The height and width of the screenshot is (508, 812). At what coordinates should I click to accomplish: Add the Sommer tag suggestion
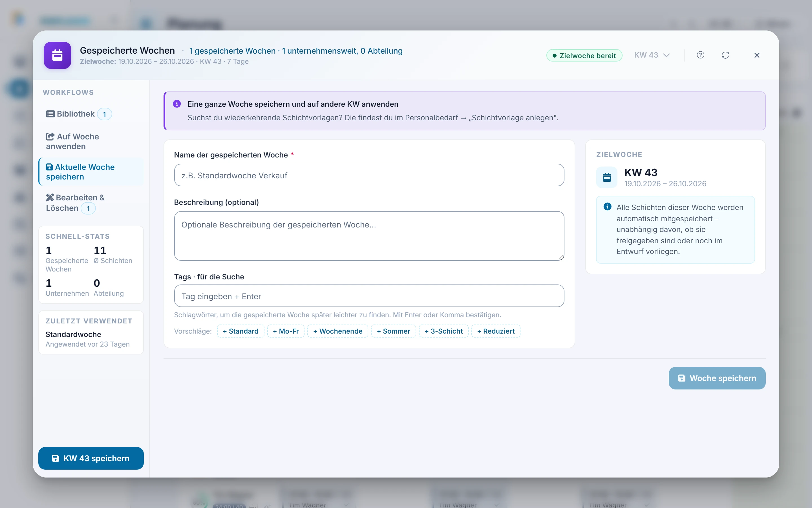[x=393, y=331]
